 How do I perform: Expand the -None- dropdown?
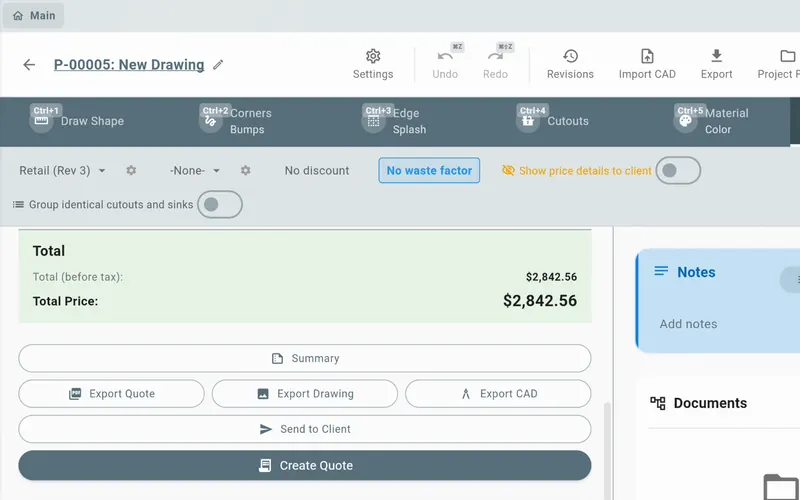195,170
